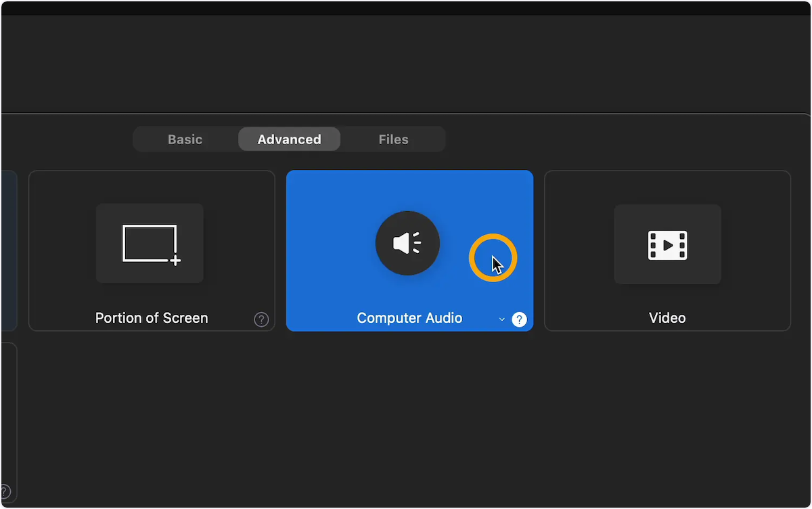812x509 pixels.
Task: Select the Portion of Screen label
Action: tap(152, 318)
